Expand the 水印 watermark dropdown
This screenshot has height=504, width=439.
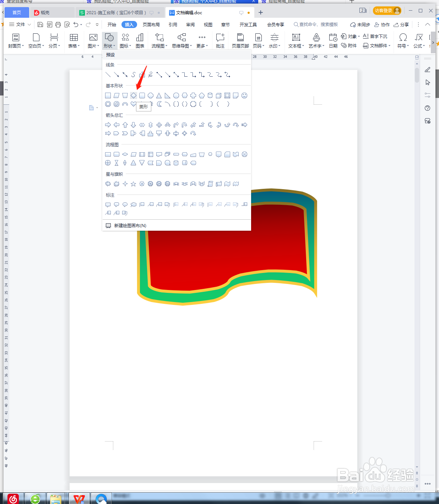(275, 41)
